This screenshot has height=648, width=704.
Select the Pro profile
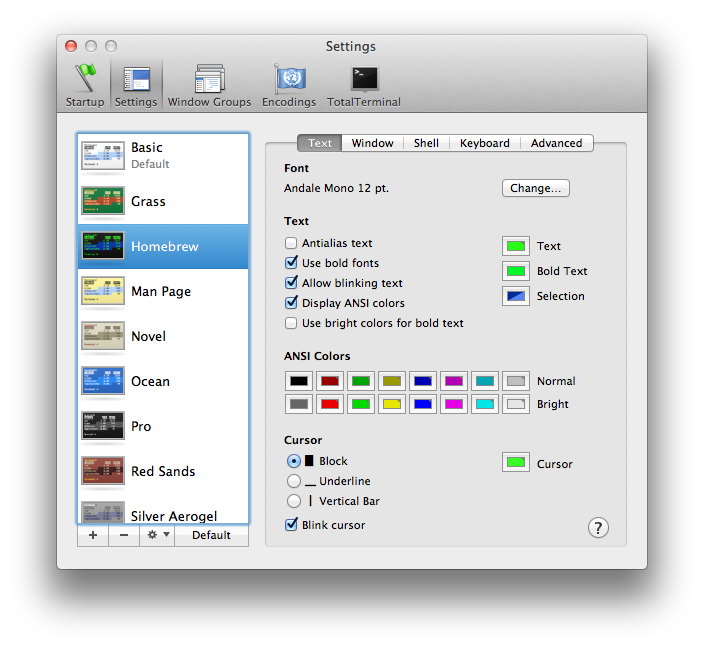point(163,426)
